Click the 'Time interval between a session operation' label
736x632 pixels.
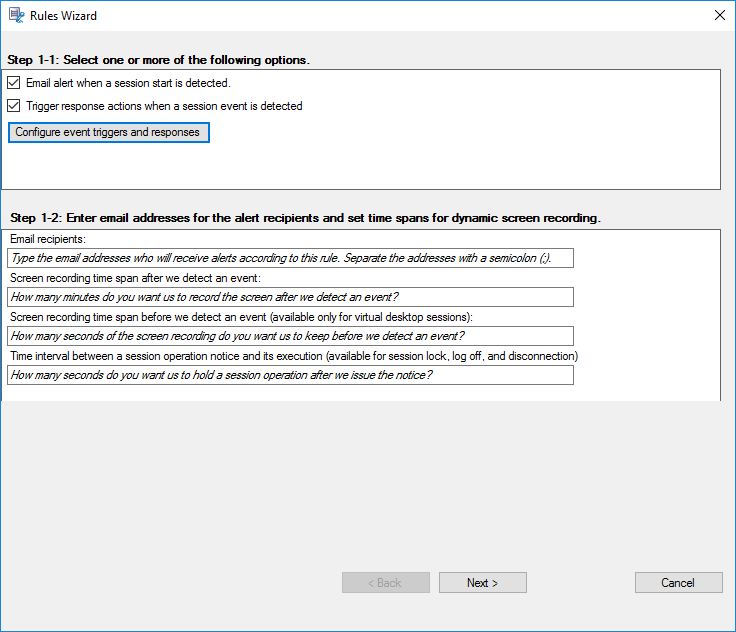294,356
